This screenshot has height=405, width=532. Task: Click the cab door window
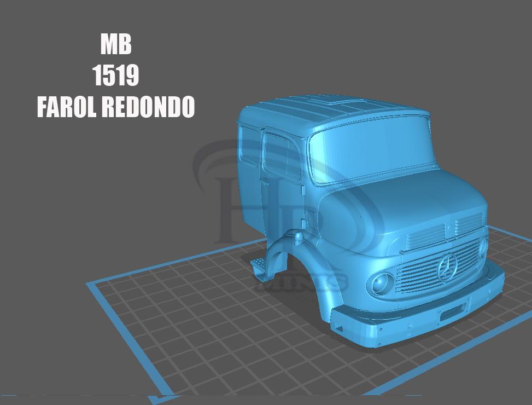click(281, 155)
